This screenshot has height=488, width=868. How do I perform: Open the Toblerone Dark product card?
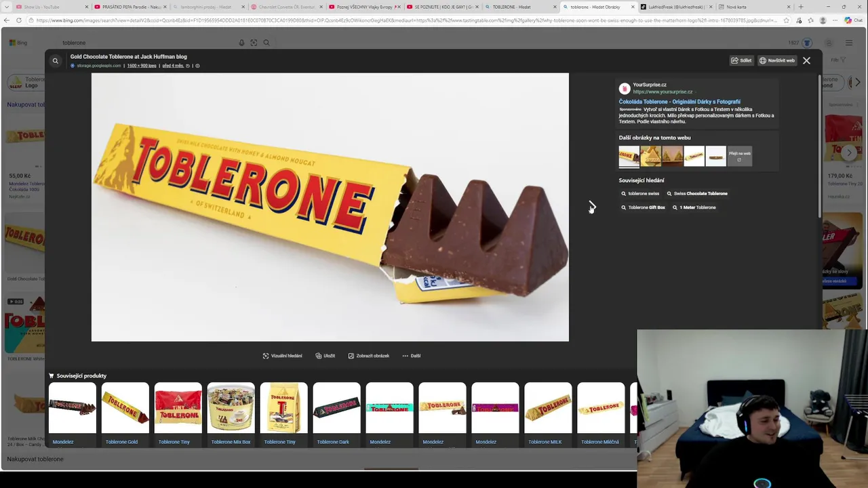pyautogui.click(x=337, y=414)
